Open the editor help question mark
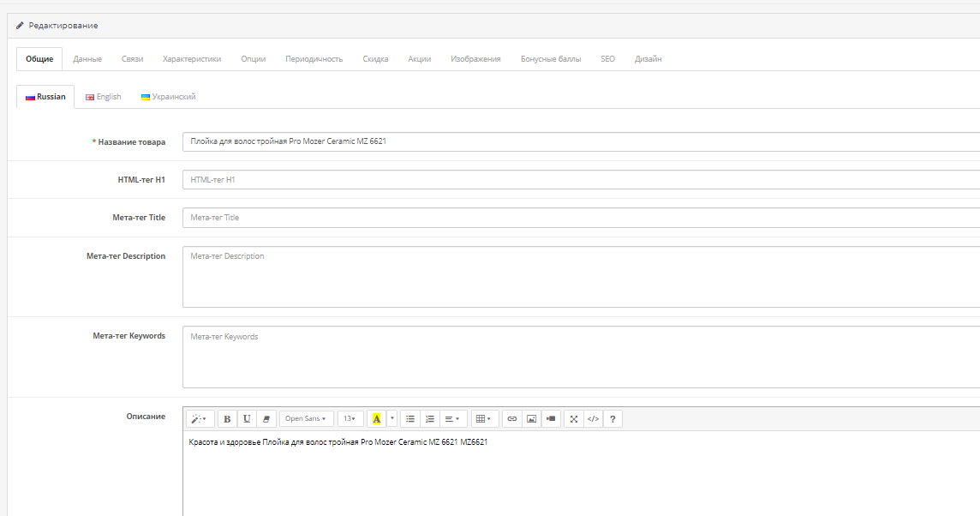The image size is (980, 516). pos(612,419)
